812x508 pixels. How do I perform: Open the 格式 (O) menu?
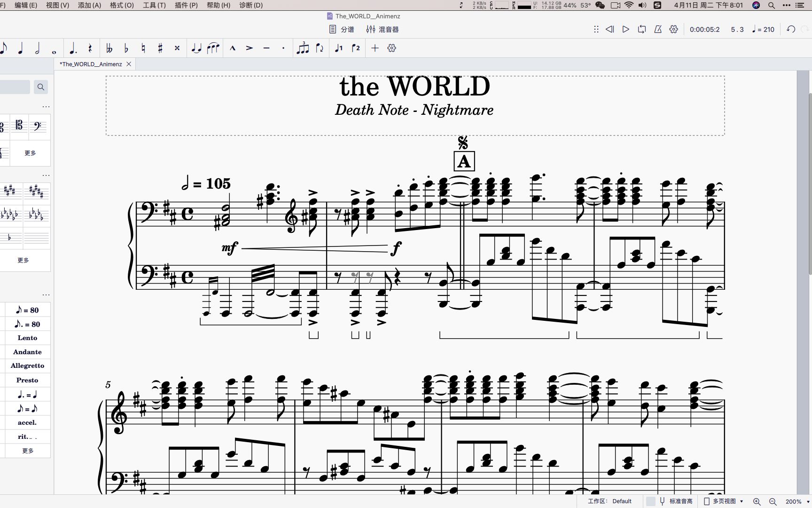122,5
